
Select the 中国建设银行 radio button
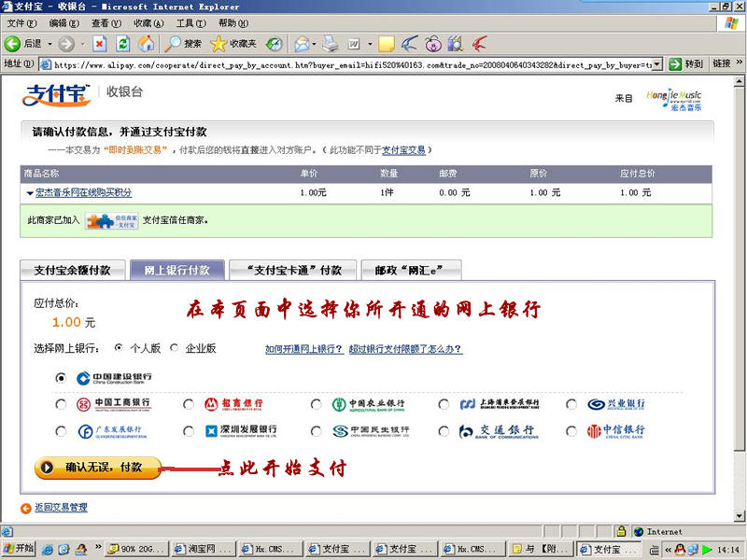pyautogui.click(x=61, y=378)
